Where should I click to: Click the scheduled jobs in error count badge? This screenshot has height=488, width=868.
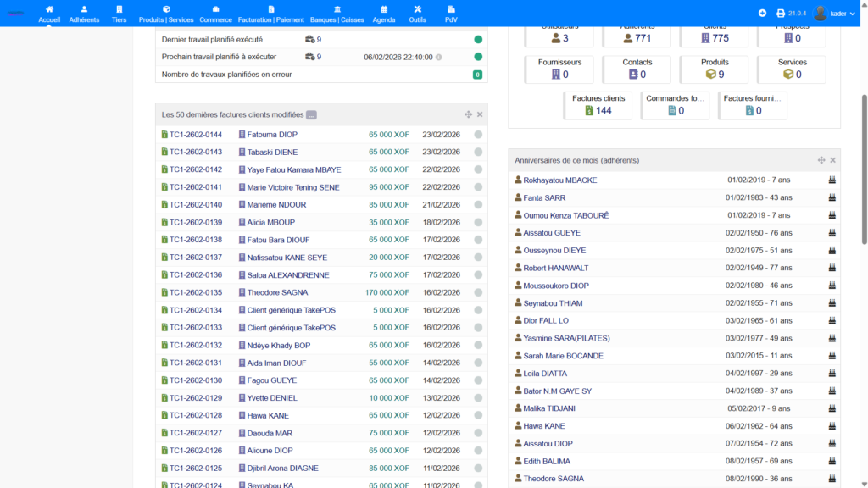pos(477,75)
